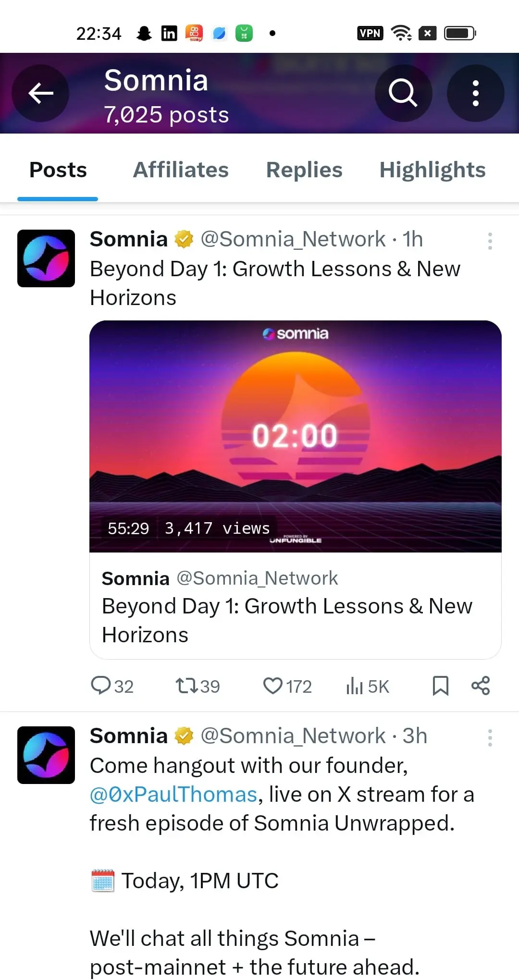
Task: Repost the Beyond Day 1 post
Action: point(198,686)
